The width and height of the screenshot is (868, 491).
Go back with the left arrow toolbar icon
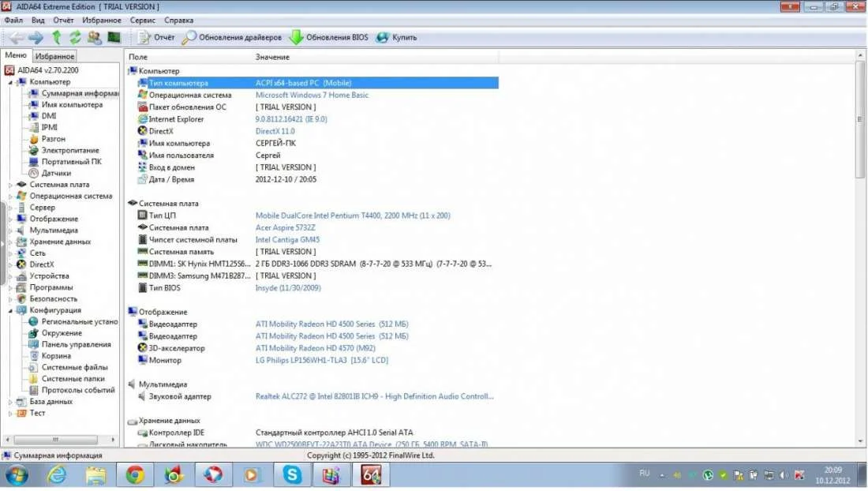[x=17, y=38]
